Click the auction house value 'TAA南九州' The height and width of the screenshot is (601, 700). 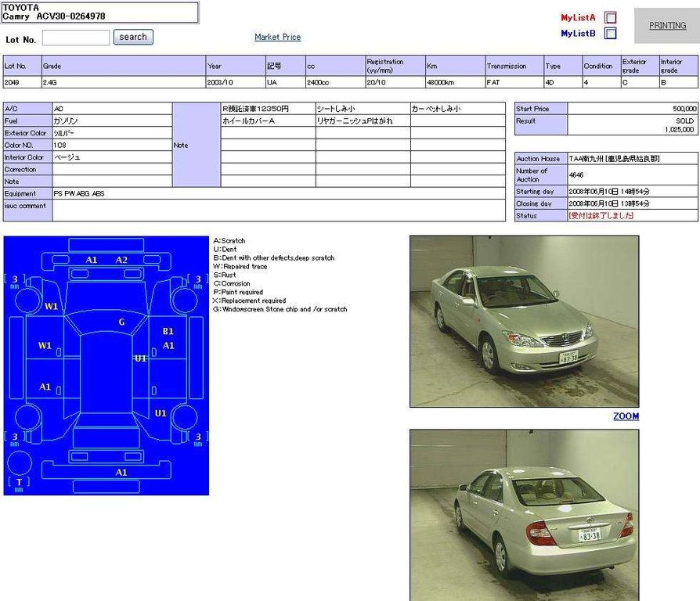(586, 158)
